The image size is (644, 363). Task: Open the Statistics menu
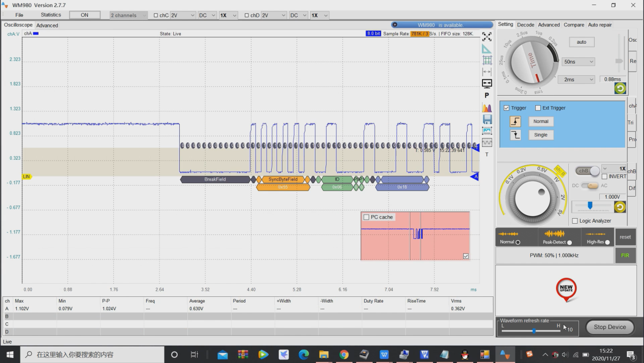(51, 15)
